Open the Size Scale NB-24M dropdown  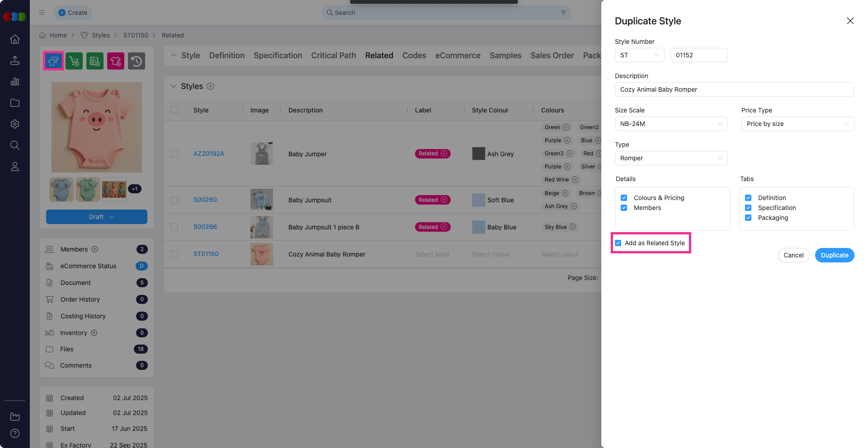coord(671,124)
